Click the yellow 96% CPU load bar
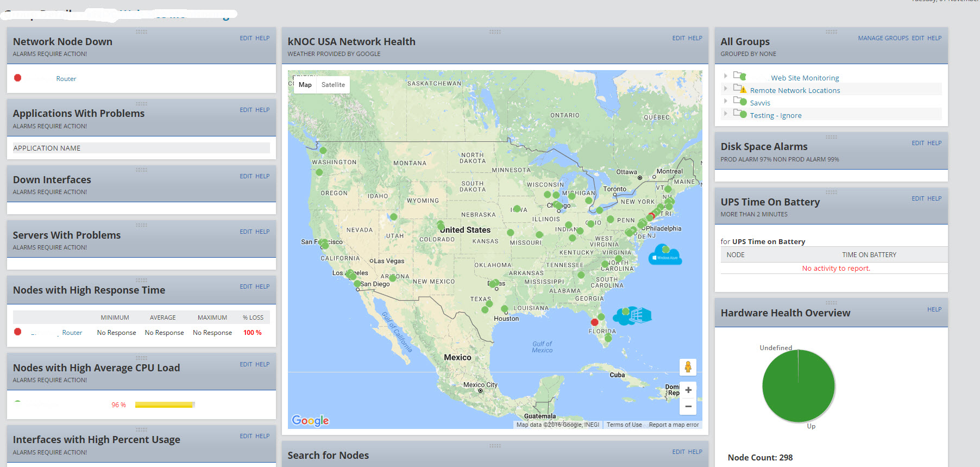The height and width of the screenshot is (467, 980). [164, 404]
